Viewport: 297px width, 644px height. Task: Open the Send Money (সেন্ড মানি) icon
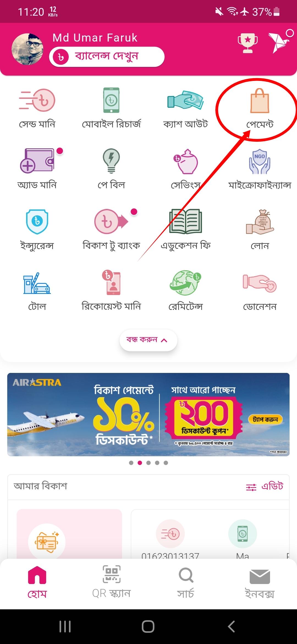37,100
